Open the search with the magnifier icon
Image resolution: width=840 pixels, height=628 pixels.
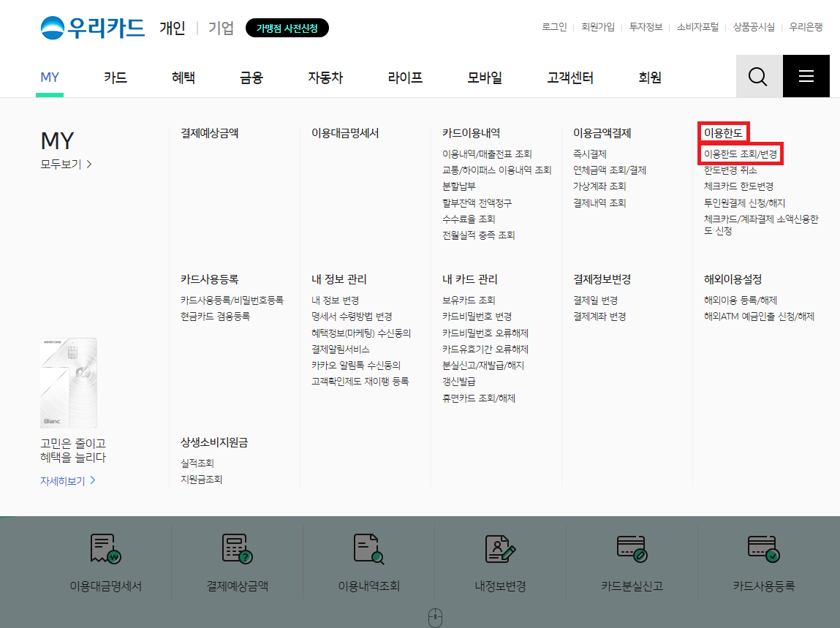tap(758, 75)
